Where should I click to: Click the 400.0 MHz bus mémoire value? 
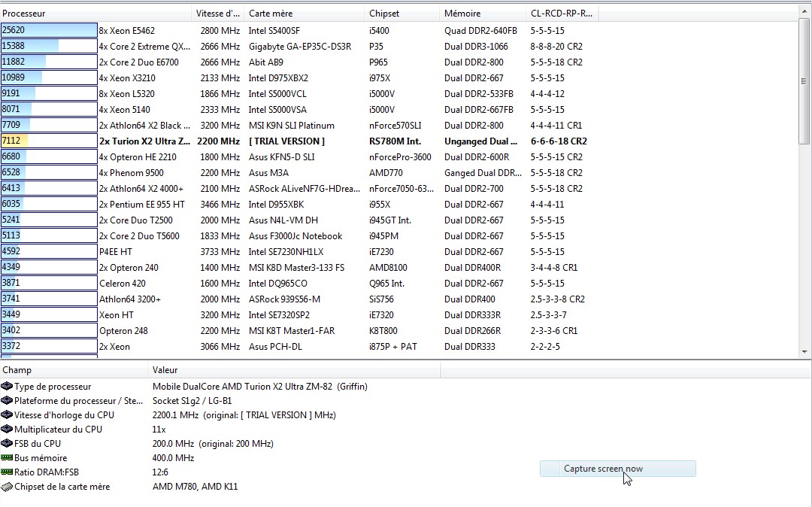point(174,458)
